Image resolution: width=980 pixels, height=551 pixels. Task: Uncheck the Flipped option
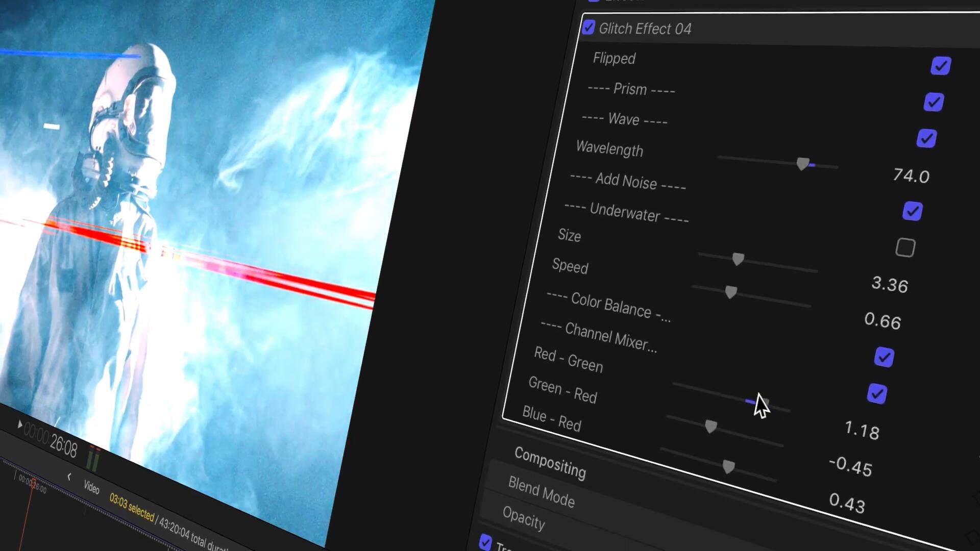click(x=940, y=66)
